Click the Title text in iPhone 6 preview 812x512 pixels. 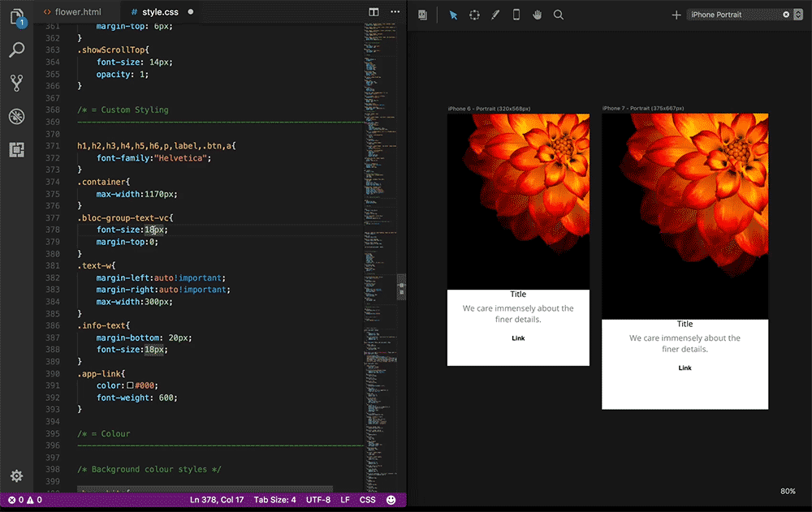518,294
